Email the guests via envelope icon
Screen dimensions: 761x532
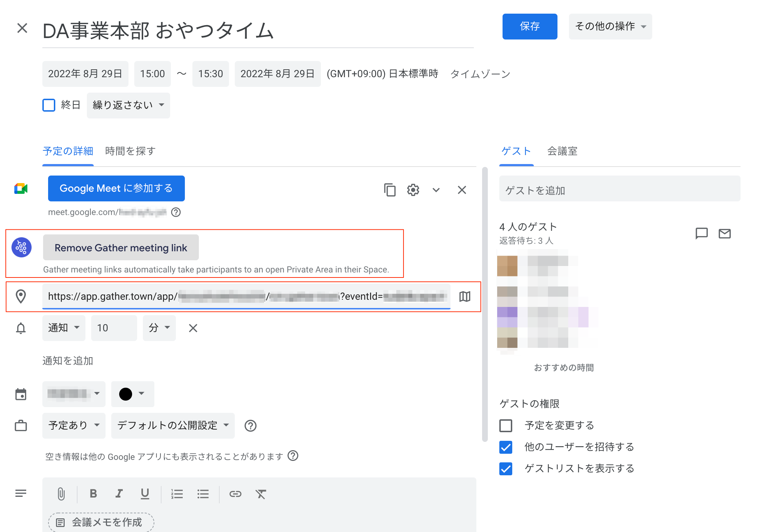pyautogui.click(x=725, y=233)
